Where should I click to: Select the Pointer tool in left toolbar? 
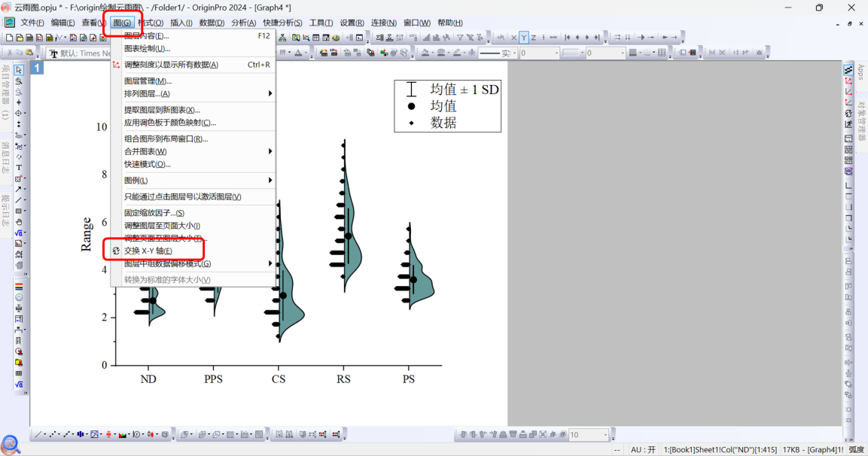(x=19, y=70)
